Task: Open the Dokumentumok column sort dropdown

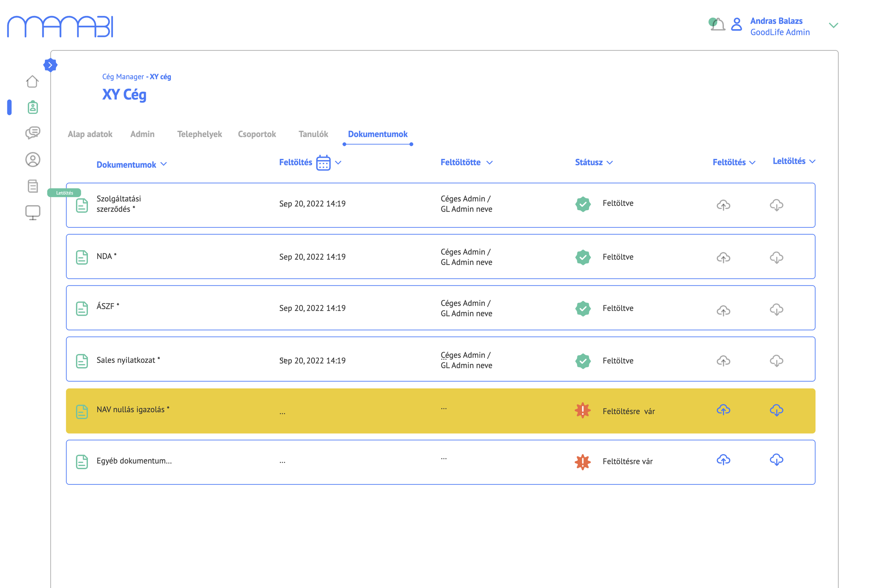Action: point(163,164)
